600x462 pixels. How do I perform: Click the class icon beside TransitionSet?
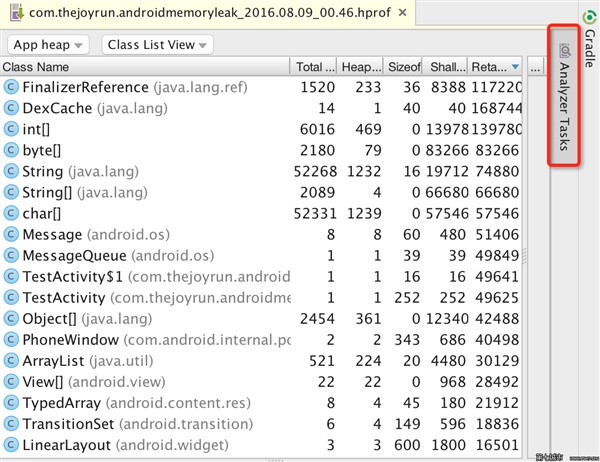[11, 423]
